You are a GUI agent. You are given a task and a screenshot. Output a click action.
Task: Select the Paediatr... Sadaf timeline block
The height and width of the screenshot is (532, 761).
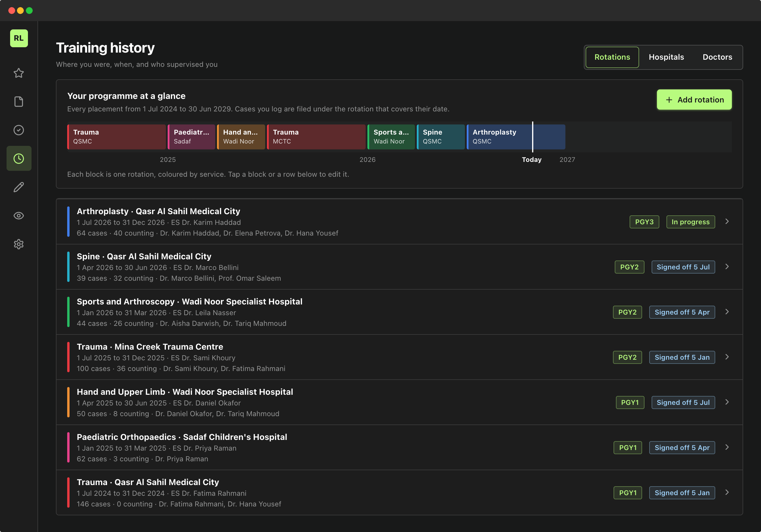[x=191, y=137]
